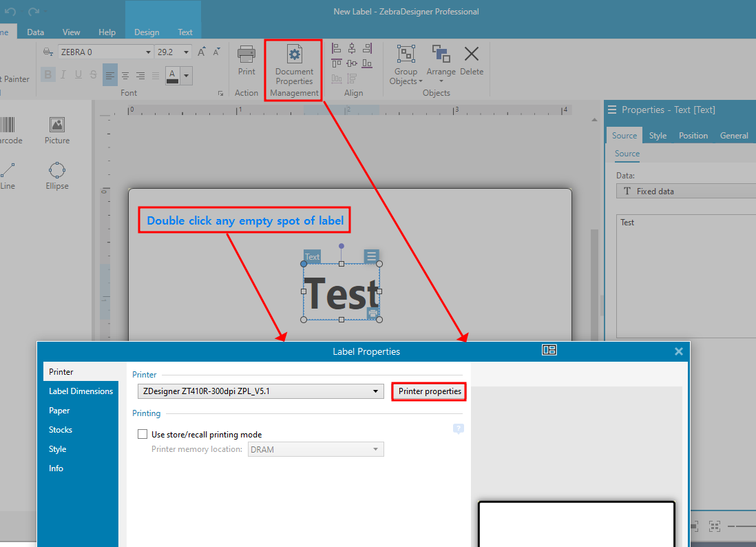Select the Line drawing tool
The image size is (756, 547).
click(x=8, y=174)
